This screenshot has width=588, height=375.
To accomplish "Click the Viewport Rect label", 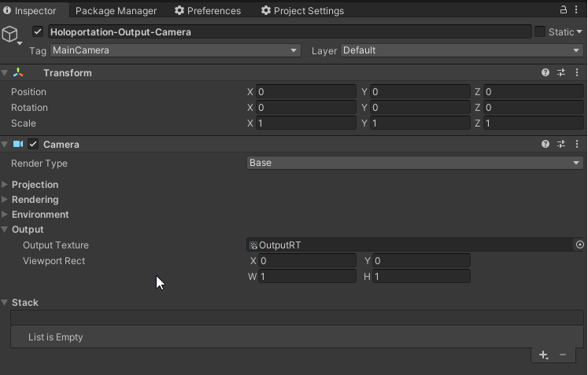I will click(54, 261).
